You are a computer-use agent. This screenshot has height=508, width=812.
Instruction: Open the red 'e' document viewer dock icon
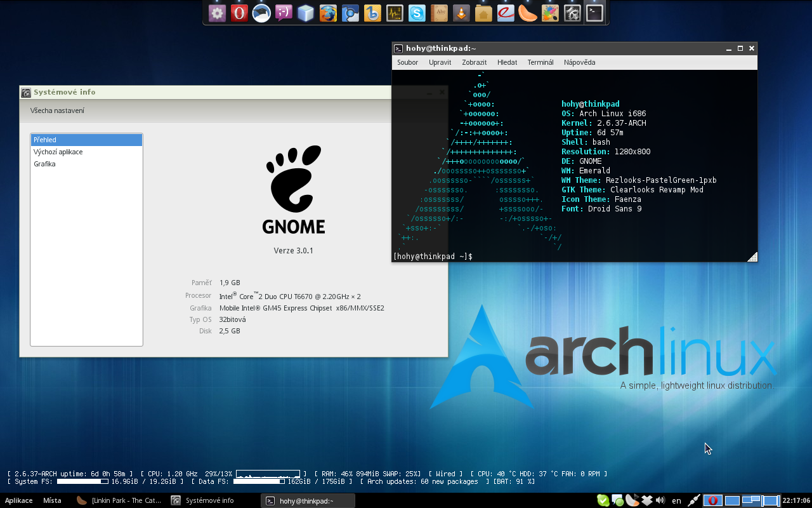[506, 13]
